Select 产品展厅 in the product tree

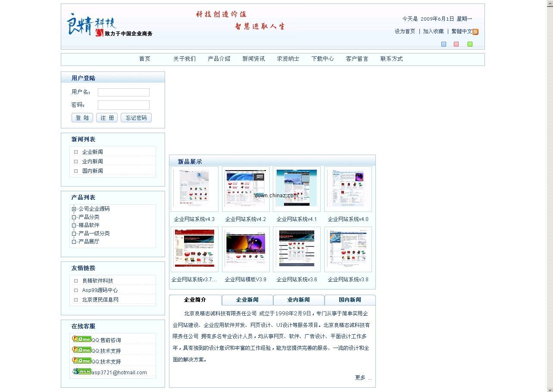click(x=89, y=242)
